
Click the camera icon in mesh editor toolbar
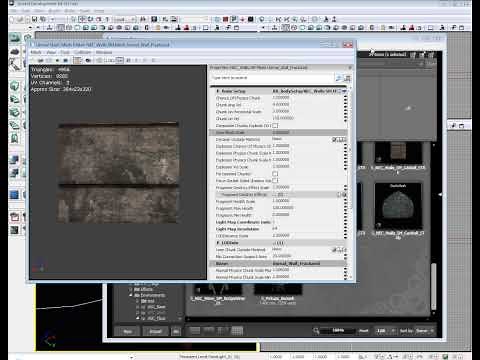pos(88,60)
